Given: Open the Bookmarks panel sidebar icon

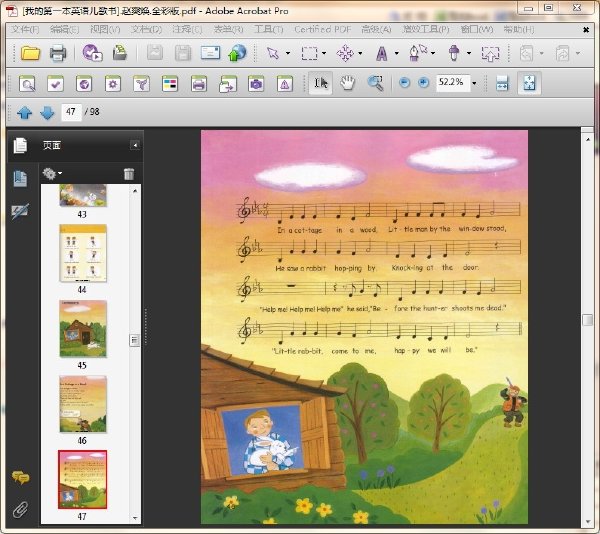Looking at the screenshot, I should (x=20, y=179).
